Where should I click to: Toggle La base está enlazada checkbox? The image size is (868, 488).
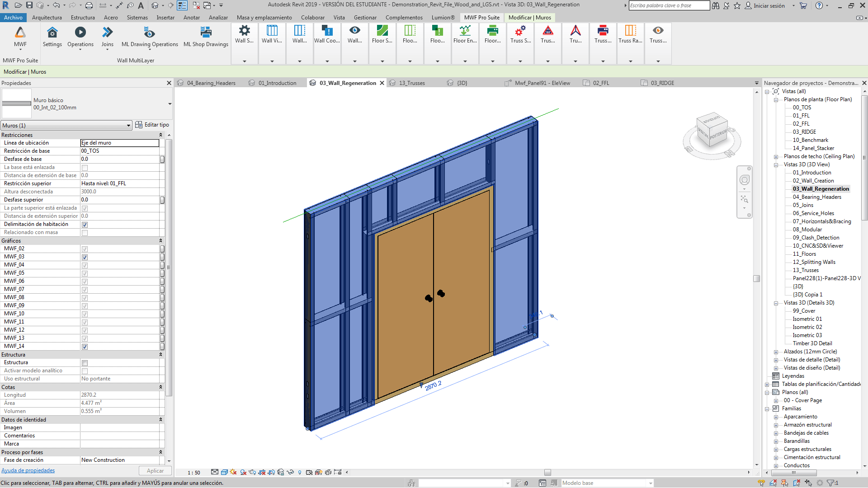tap(85, 168)
